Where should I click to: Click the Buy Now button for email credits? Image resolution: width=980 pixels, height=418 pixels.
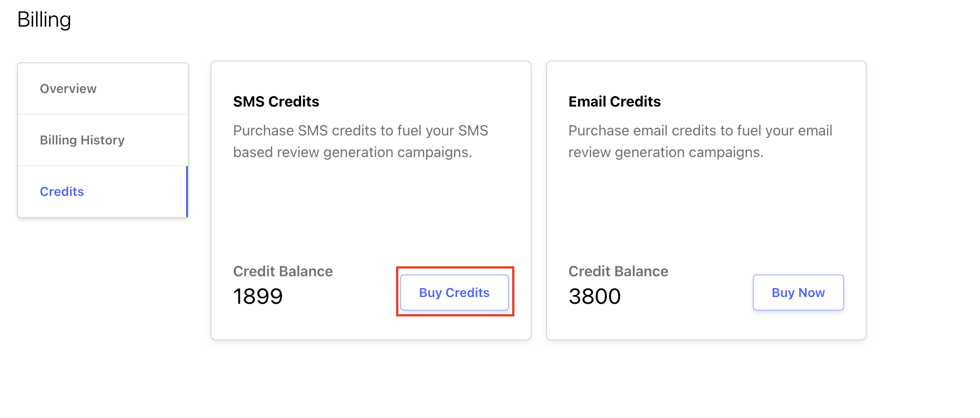pos(798,293)
